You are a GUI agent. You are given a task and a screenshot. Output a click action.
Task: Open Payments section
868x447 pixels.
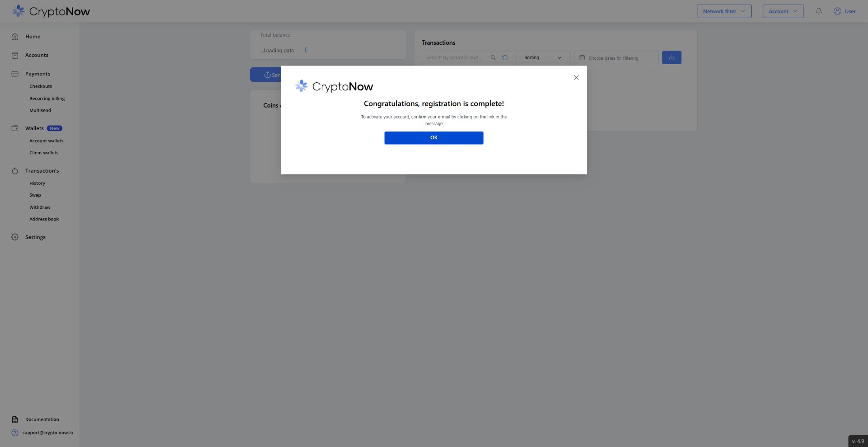[x=38, y=74]
